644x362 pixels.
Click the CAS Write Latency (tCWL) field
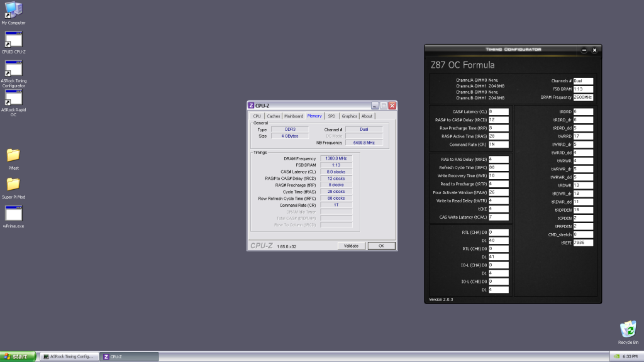click(x=499, y=217)
